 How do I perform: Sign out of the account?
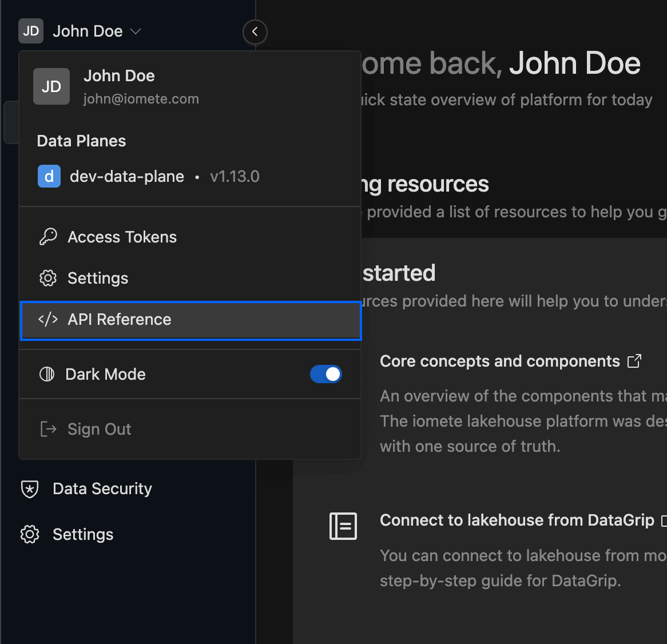[x=190, y=429]
